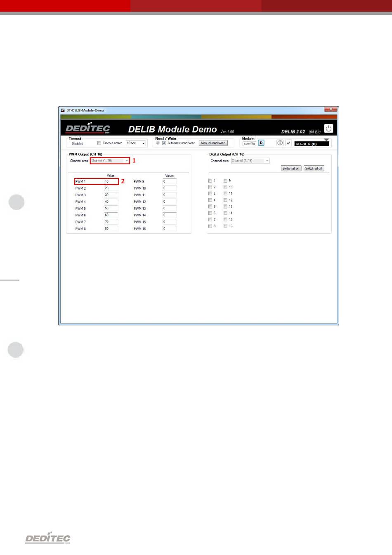Click the PWM 9 value field
392x555 pixels.
[169, 181]
